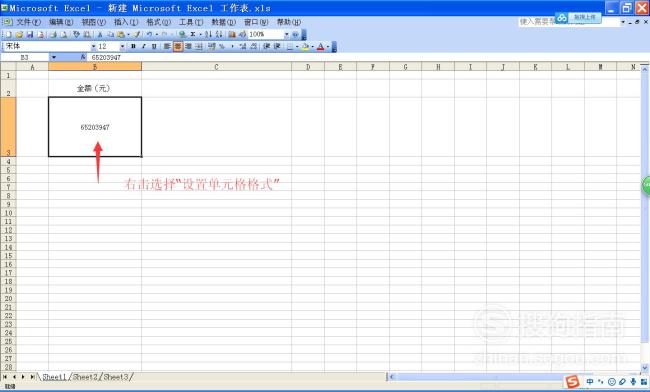Click the Cut scissors icon
Screen dimensions: 650x392
click(100, 34)
